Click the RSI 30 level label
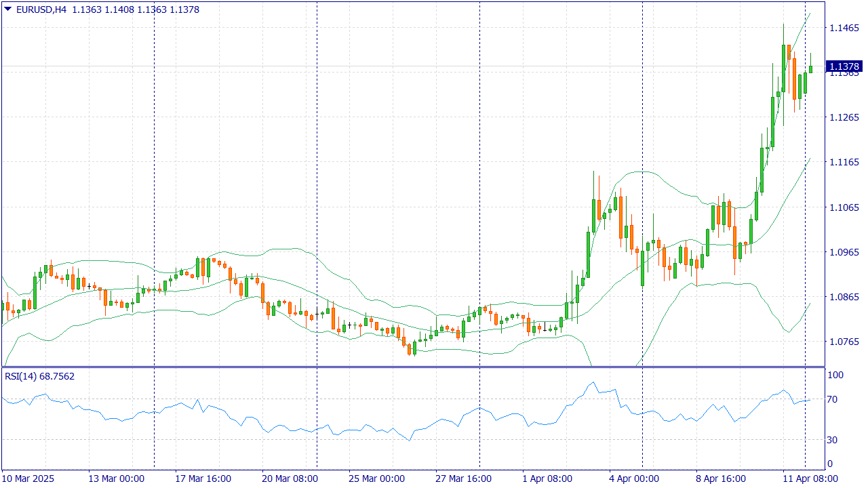The image size is (868, 488). pyautogui.click(x=833, y=440)
